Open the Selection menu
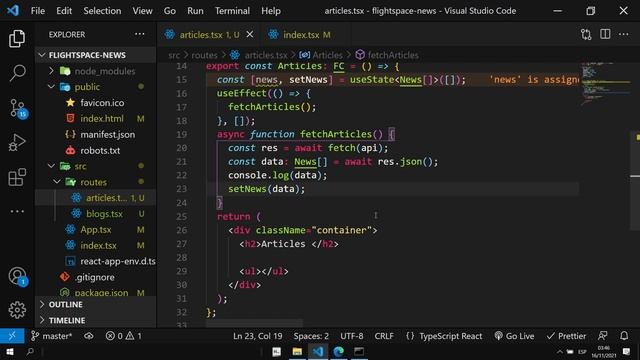The height and width of the screenshot is (360, 640). pos(102,11)
